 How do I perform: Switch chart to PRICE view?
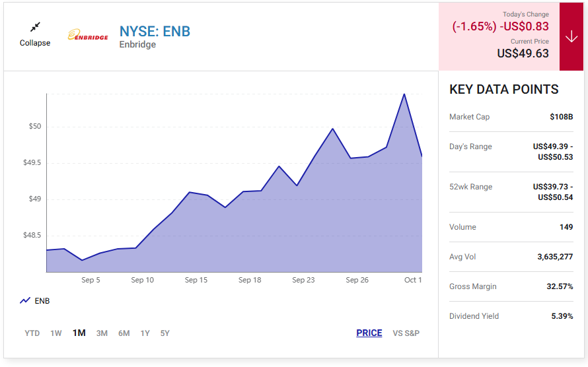pyautogui.click(x=369, y=333)
